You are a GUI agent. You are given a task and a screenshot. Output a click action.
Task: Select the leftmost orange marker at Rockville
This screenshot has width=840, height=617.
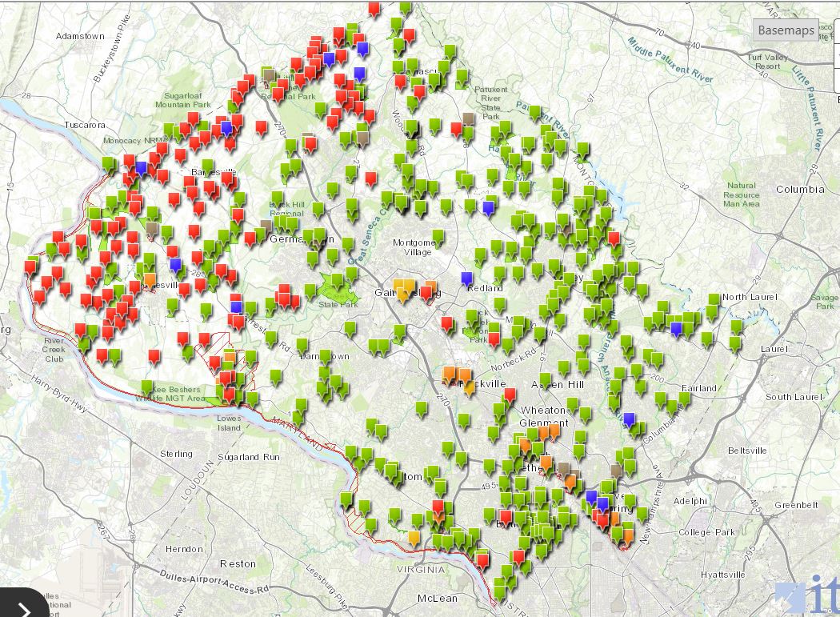coord(450,373)
